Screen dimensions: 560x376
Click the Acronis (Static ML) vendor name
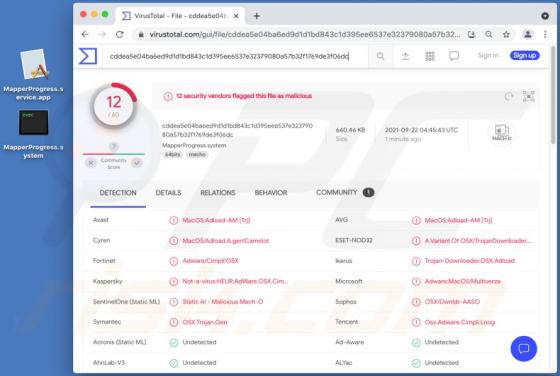(119, 342)
